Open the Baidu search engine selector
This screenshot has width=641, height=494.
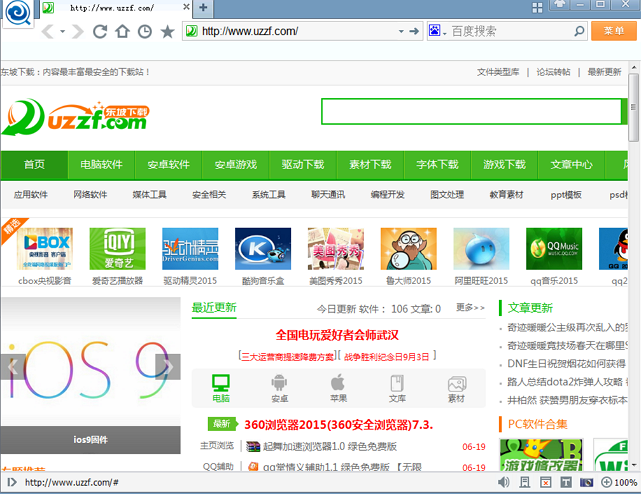(437, 31)
